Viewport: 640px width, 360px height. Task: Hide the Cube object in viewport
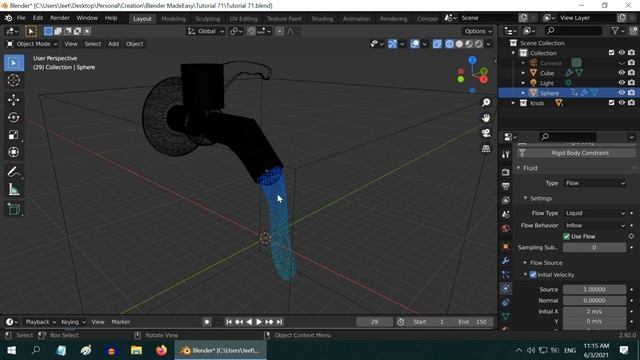coord(621,73)
